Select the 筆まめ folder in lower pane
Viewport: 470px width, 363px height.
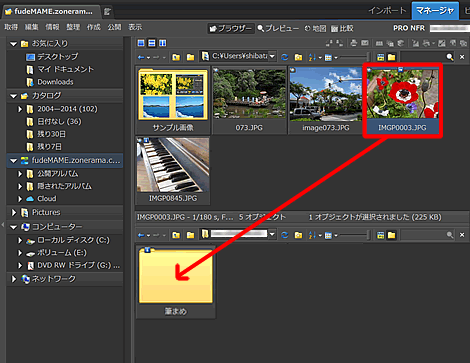(176, 282)
